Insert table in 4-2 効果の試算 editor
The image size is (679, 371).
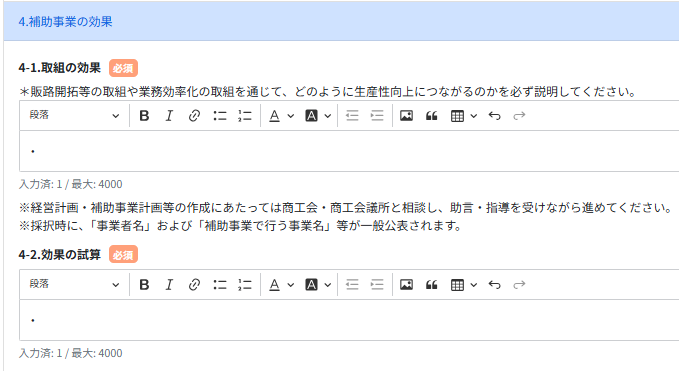457,284
